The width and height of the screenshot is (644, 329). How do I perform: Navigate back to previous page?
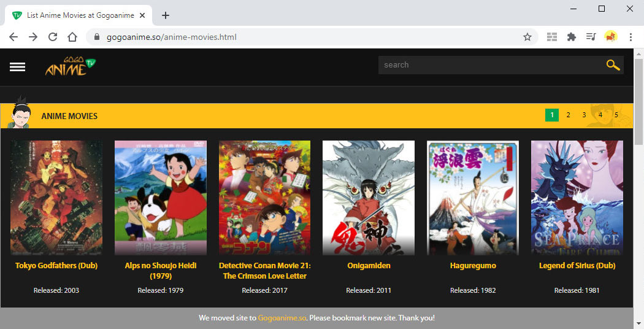pos(13,37)
